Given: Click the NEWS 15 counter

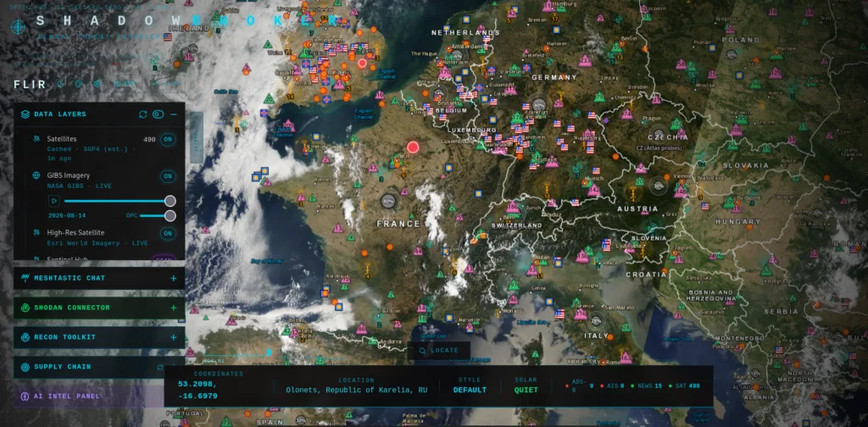Looking at the screenshot, I should [646, 386].
